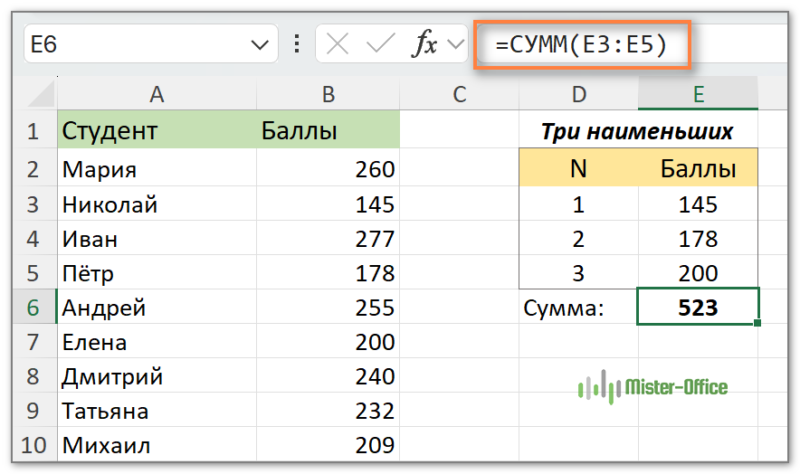This screenshot has height=474, width=800.
Task: Click the Mister-Office logo
Action: [654, 386]
